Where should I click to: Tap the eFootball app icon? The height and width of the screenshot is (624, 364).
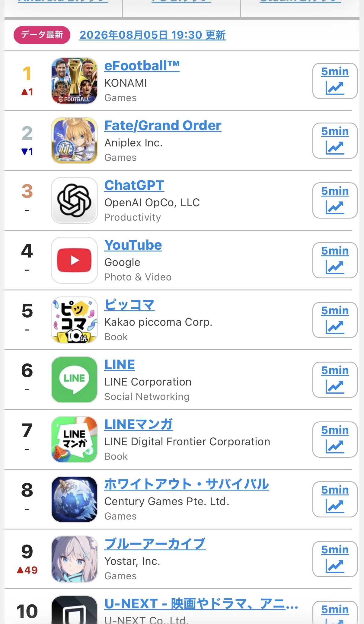click(74, 81)
